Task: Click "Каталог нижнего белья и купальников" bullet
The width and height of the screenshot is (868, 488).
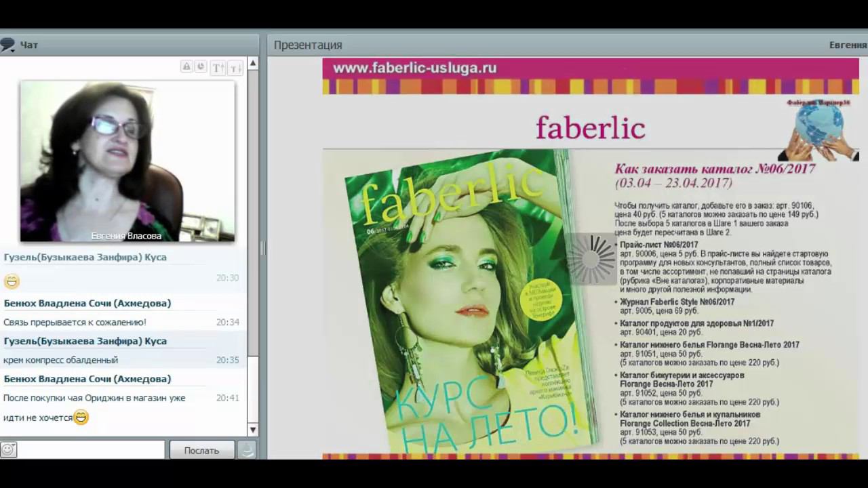Action: (690, 414)
